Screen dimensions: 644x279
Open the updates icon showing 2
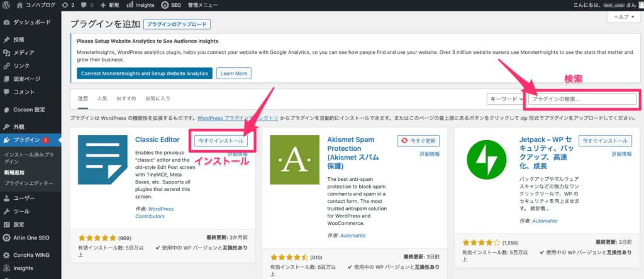click(65, 5)
